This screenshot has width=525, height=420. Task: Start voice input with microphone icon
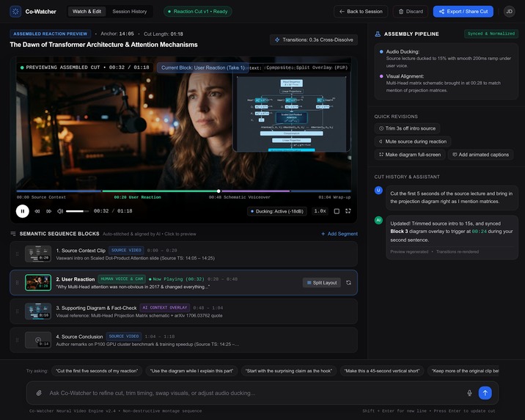(x=469, y=393)
